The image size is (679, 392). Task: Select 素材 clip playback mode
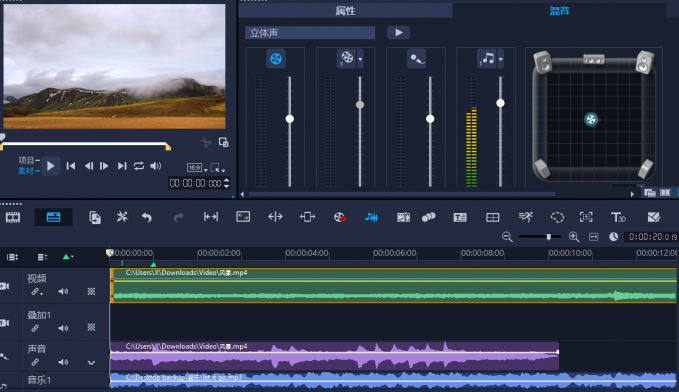pos(26,171)
